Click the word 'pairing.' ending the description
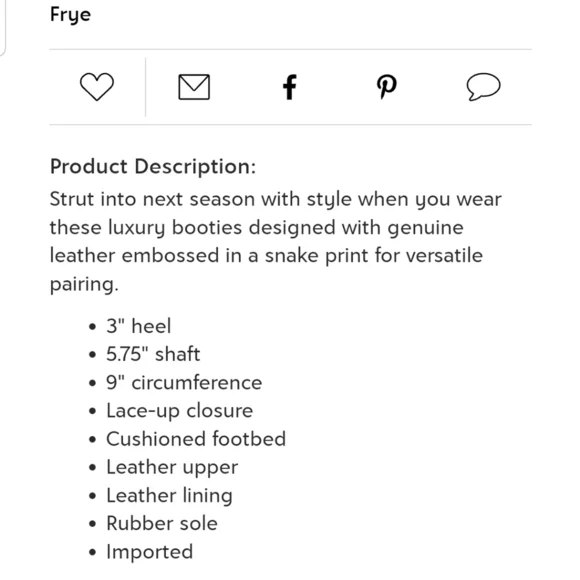580x580 pixels. point(84,284)
